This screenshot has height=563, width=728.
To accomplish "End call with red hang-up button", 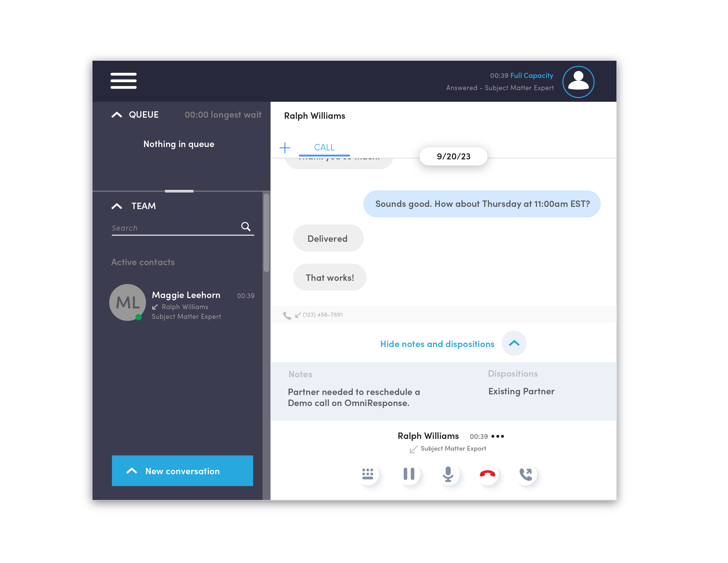I will click(x=487, y=474).
